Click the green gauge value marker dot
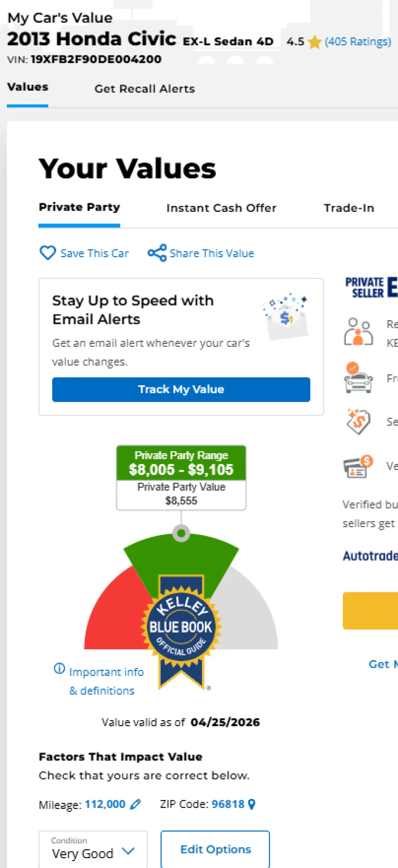 181,534
